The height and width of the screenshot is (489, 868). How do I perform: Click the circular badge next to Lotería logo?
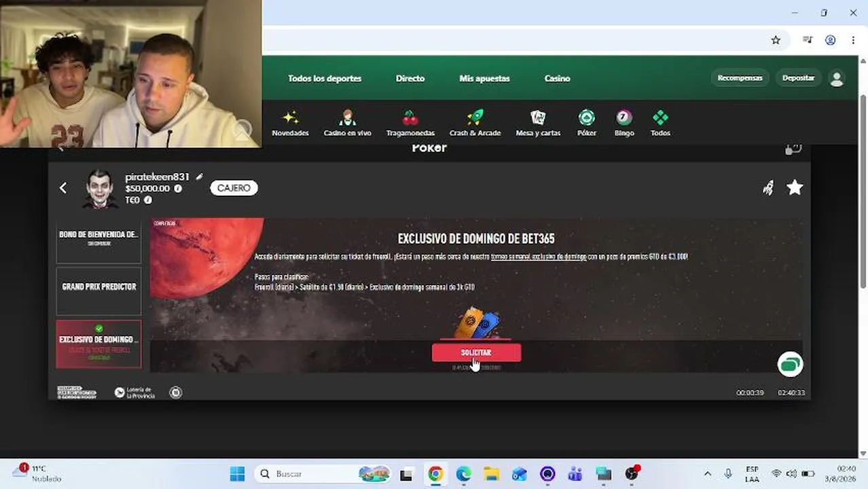(x=176, y=393)
